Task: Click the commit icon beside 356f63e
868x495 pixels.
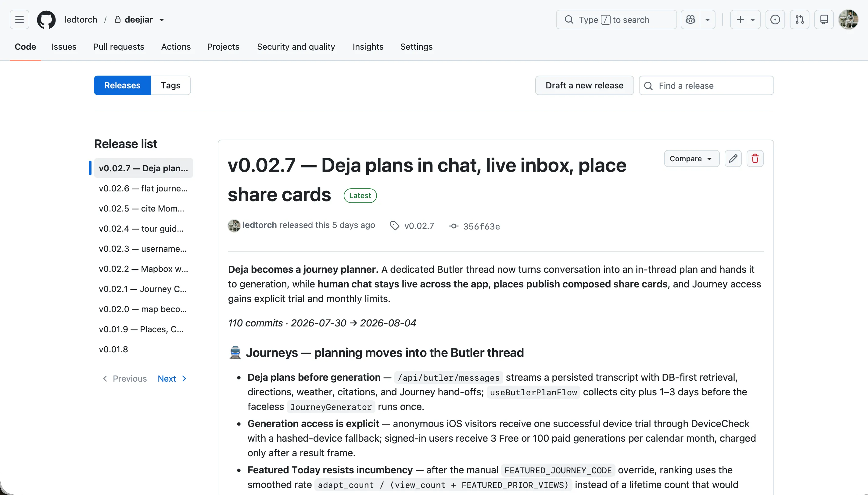Action: click(x=454, y=226)
